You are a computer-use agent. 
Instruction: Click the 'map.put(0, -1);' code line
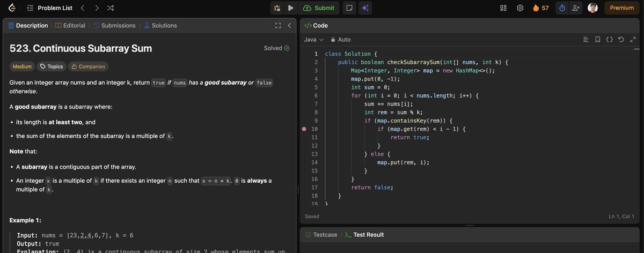point(376,79)
